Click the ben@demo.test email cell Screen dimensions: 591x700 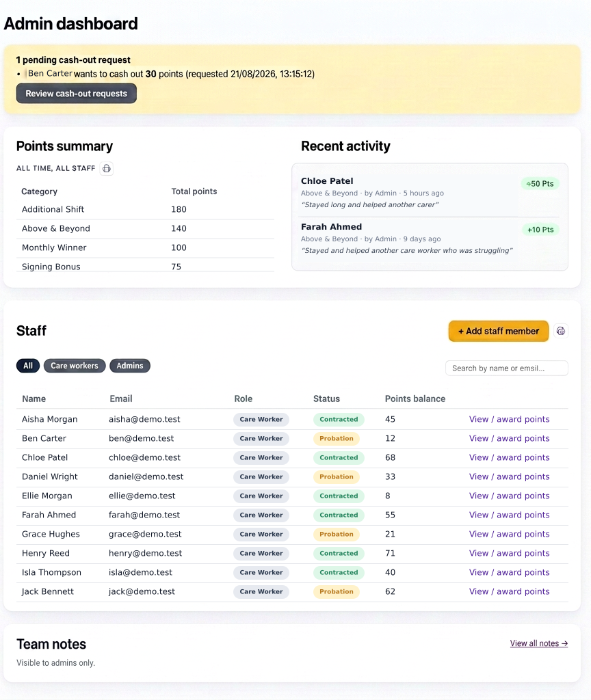click(141, 438)
